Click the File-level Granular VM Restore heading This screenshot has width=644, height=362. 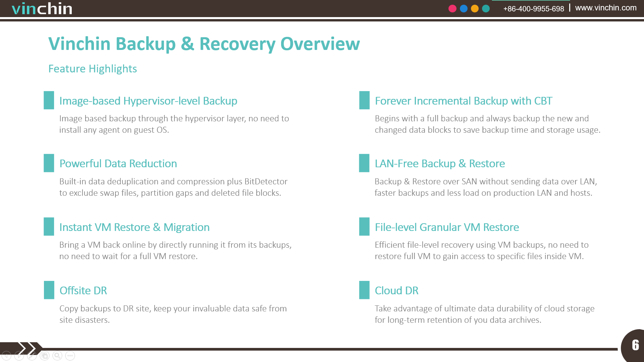pos(447,227)
